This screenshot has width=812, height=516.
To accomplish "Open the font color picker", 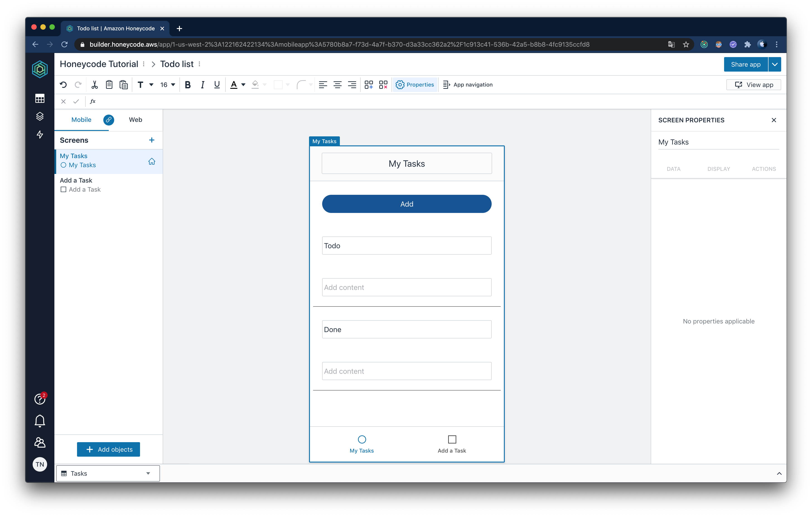I will tap(237, 84).
